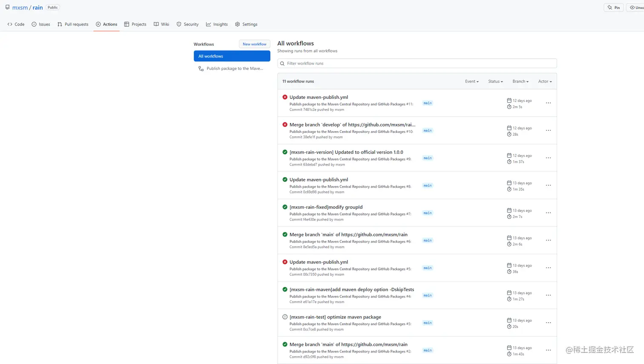This screenshot has height=364, width=644.
Task: Select All workflows in sidebar
Action: tap(232, 56)
